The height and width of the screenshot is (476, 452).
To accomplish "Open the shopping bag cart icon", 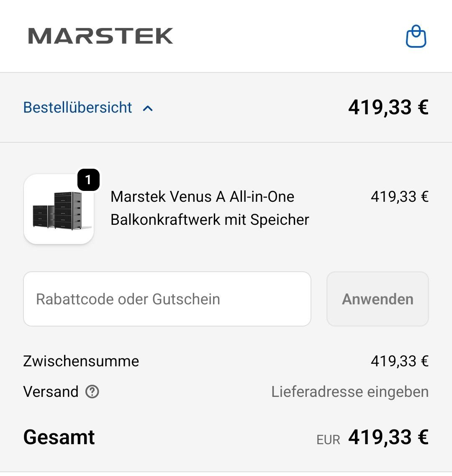I will [x=416, y=36].
